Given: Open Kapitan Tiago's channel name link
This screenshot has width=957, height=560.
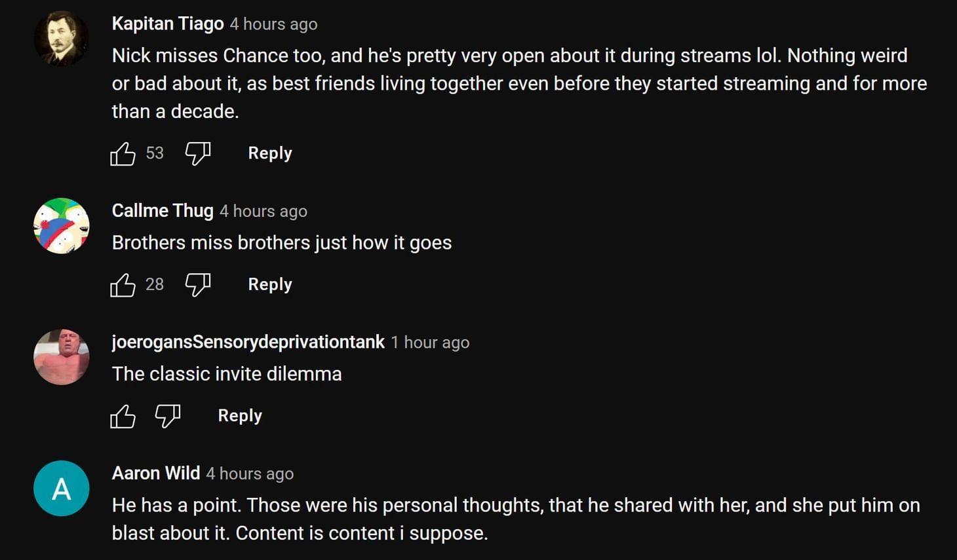Looking at the screenshot, I should (x=168, y=24).
